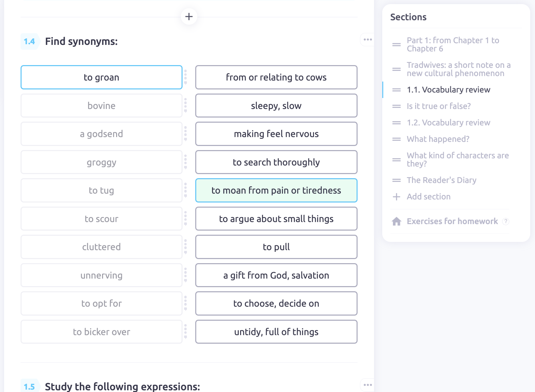Open the three-dot menu for exercise 1.4
Image resolution: width=535 pixels, height=392 pixels.
368,40
